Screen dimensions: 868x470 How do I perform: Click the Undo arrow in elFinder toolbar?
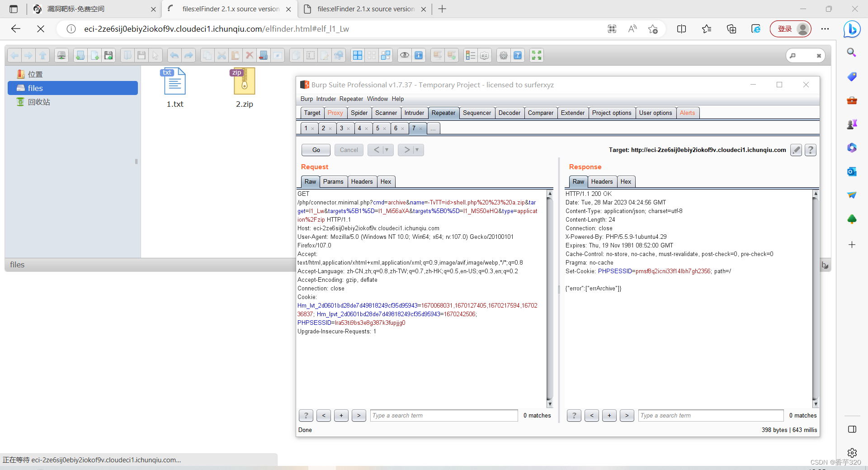pos(174,55)
